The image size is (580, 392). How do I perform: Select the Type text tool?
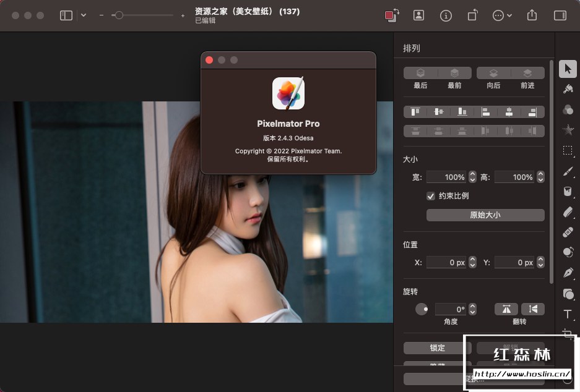pyautogui.click(x=568, y=314)
